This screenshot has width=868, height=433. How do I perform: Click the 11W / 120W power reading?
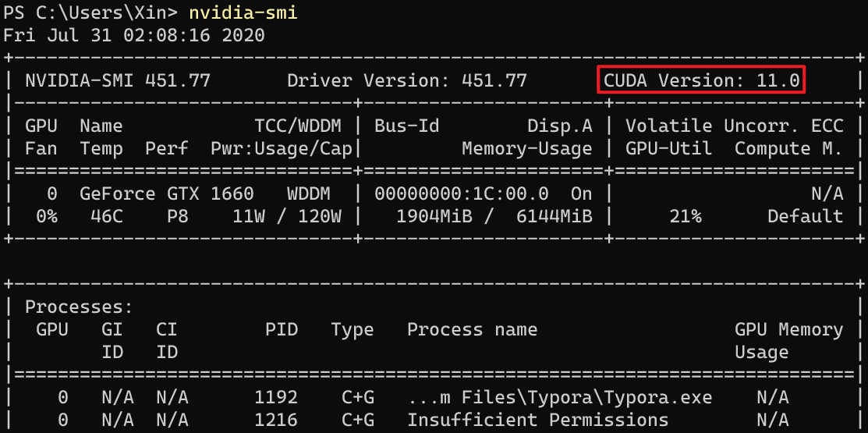(x=287, y=216)
